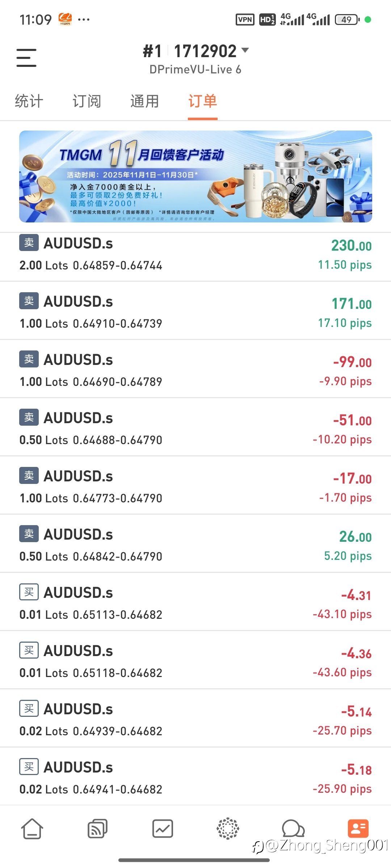Open the orange profile card icon
Image resolution: width=391 pixels, height=868 pixels.
(358, 829)
